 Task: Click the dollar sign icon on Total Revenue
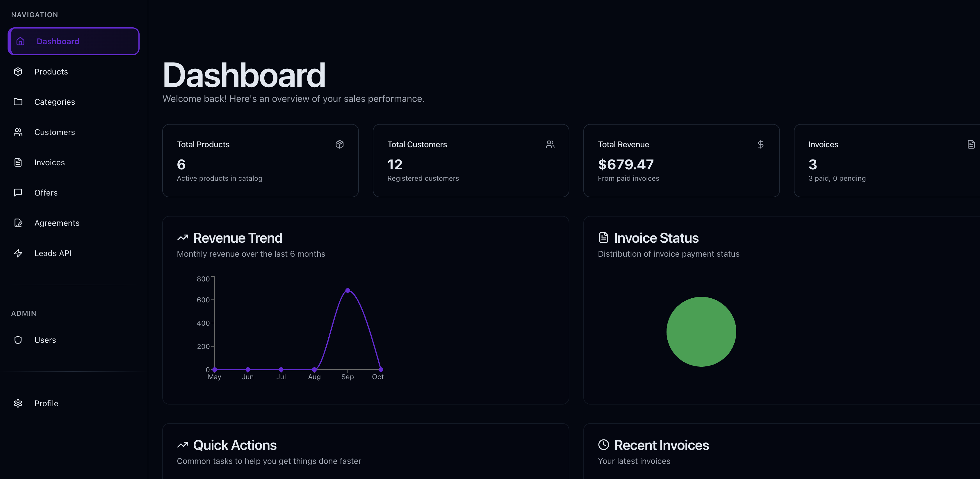pyautogui.click(x=760, y=144)
